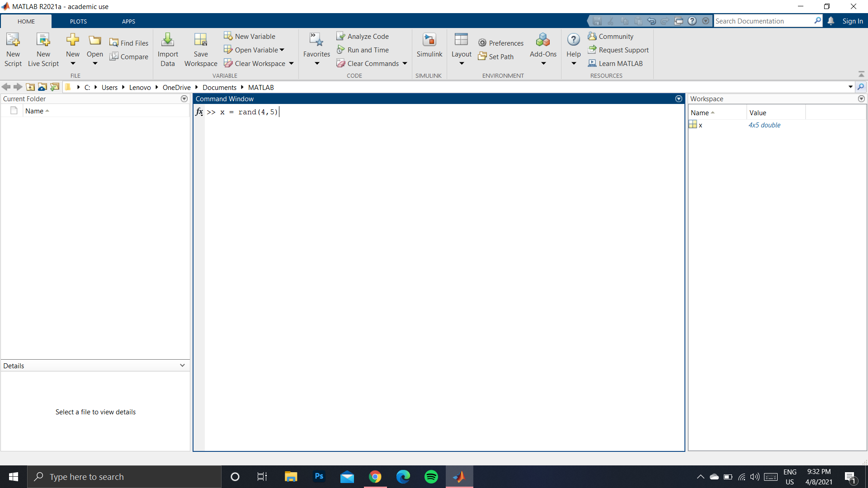The width and height of the screenshot is (868, 488).
Task: Run and Time the code
Action: (x=363, y=50)
